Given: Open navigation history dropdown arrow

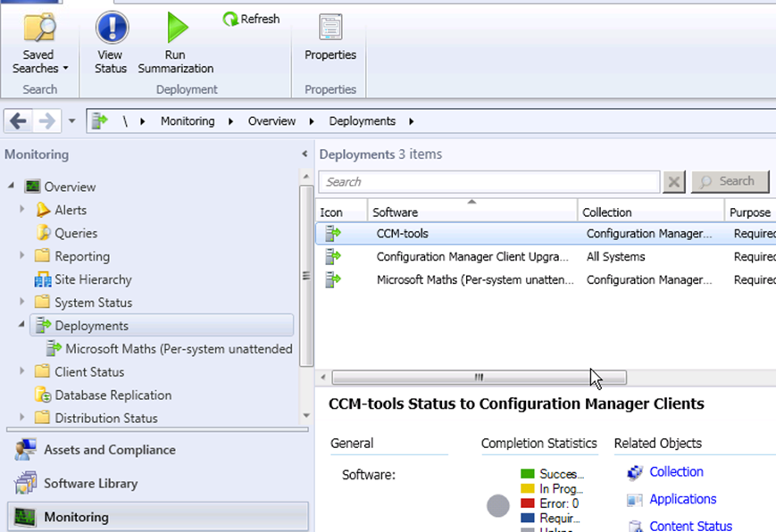Looking at the screenshot, I should coord(71,121).
